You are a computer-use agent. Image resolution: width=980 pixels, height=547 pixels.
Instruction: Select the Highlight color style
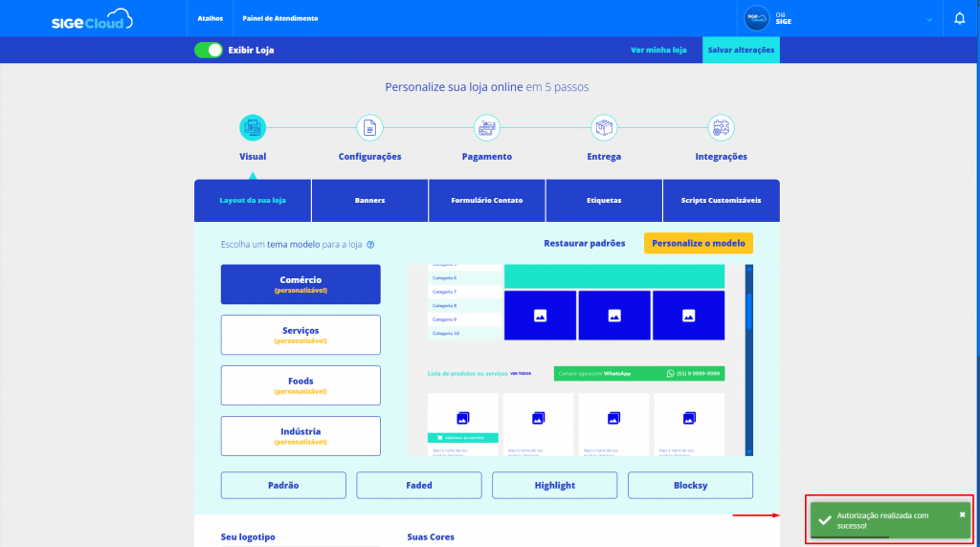click(x=555, y=486)
